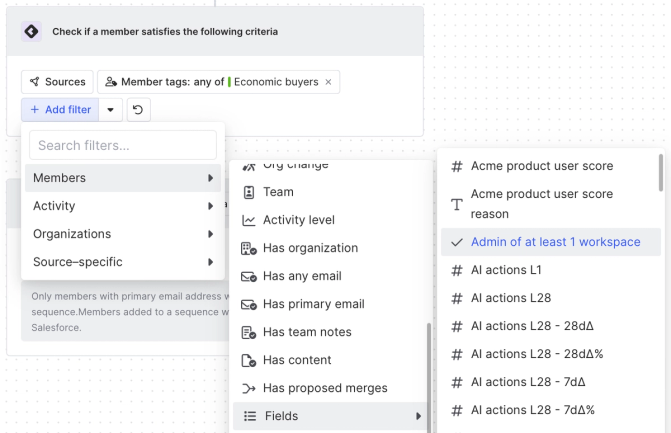Open the Add filter dropdown arrow

(x=110, y=109)
